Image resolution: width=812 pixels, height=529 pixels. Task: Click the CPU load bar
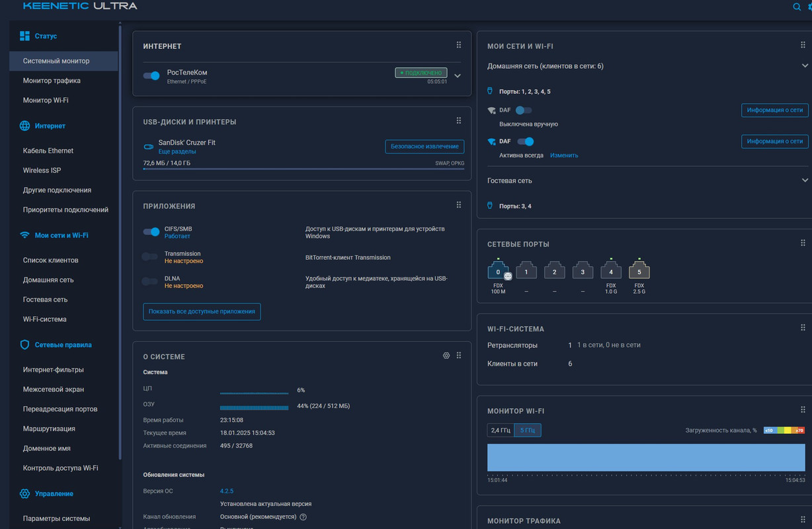pos(254,392)
